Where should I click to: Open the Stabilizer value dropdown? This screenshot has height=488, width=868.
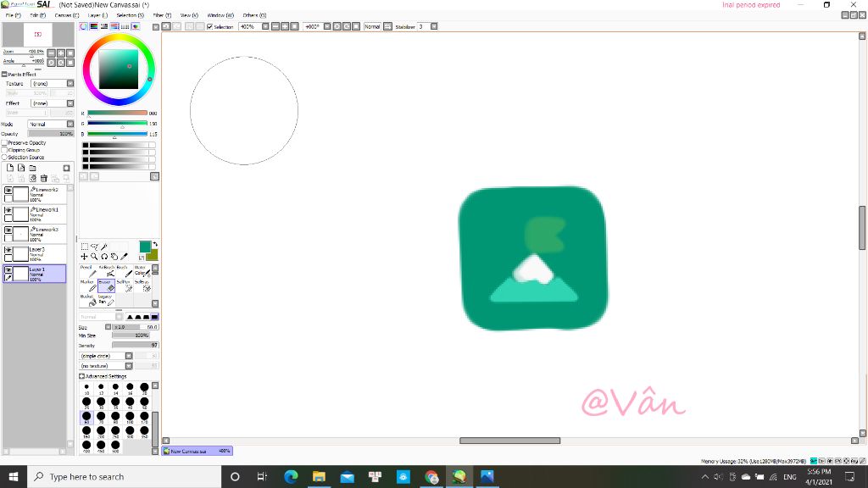coord(434,26)
